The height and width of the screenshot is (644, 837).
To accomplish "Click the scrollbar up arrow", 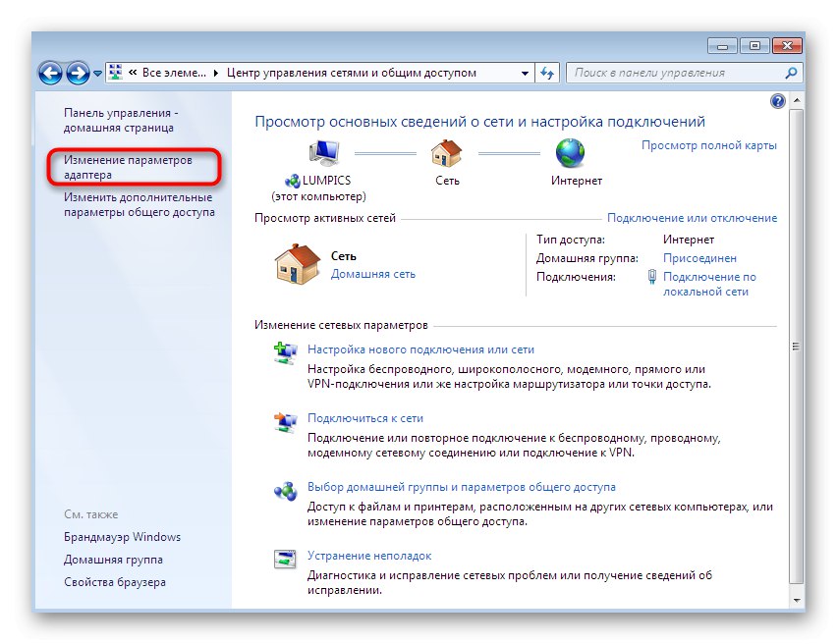I will pos(797,100).
